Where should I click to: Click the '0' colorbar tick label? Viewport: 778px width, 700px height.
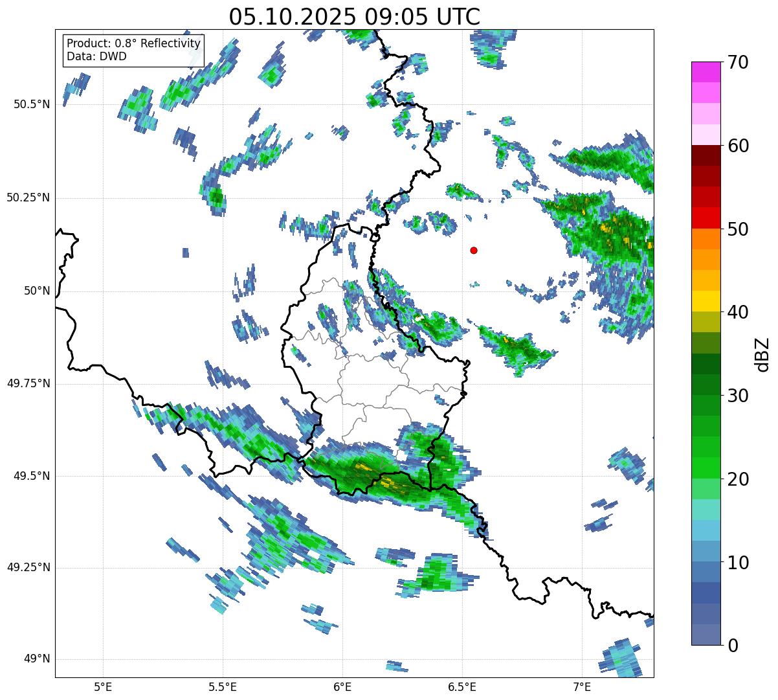pos(733,646)
